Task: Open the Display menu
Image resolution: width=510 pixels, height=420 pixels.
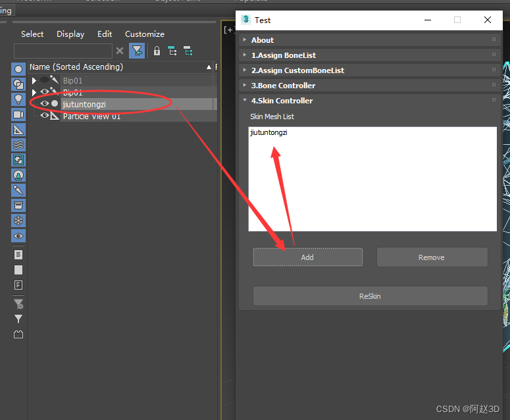Action: point(70,34)
